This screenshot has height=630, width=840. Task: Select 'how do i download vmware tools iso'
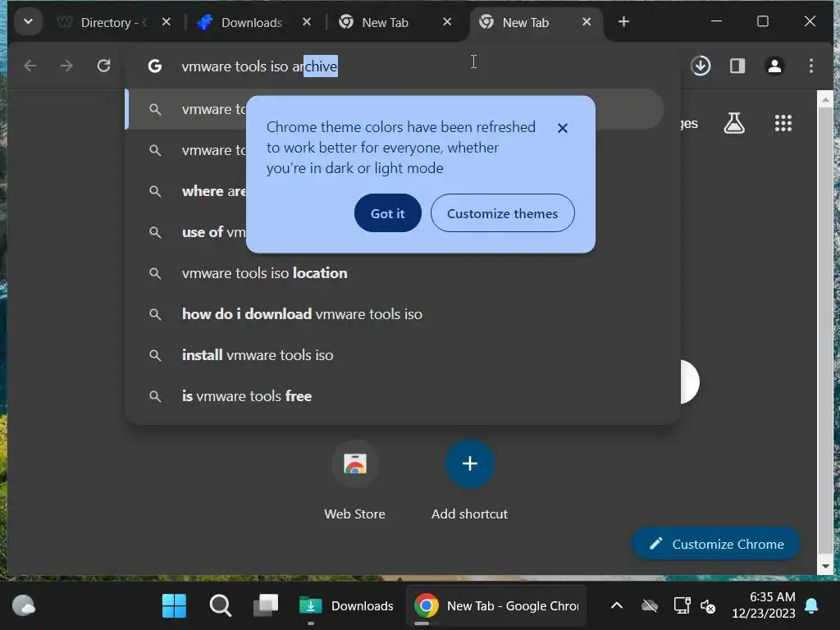point(396,314)
